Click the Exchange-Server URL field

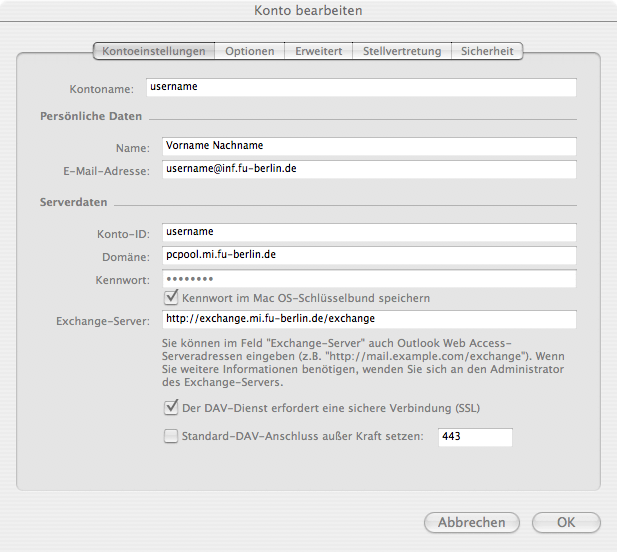click(369, 319)
